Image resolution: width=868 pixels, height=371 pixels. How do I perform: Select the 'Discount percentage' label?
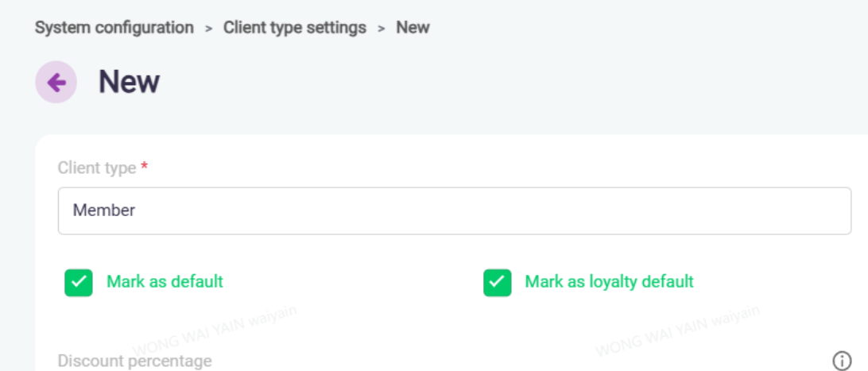pos(134,361)
